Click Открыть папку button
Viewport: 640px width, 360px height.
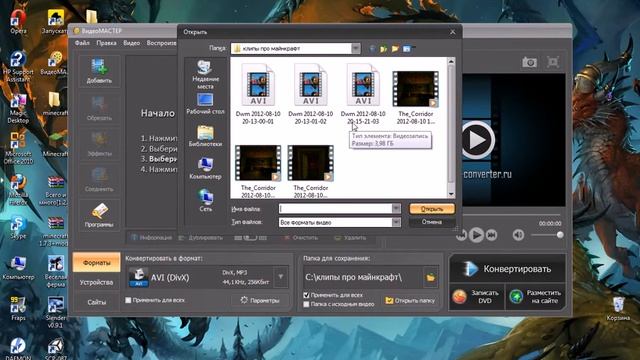click(x=410, y=300)
